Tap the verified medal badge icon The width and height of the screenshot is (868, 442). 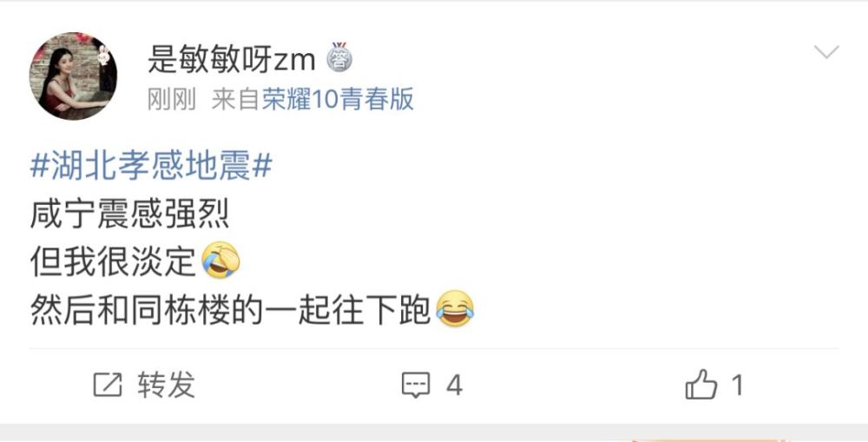click(339, 57)
